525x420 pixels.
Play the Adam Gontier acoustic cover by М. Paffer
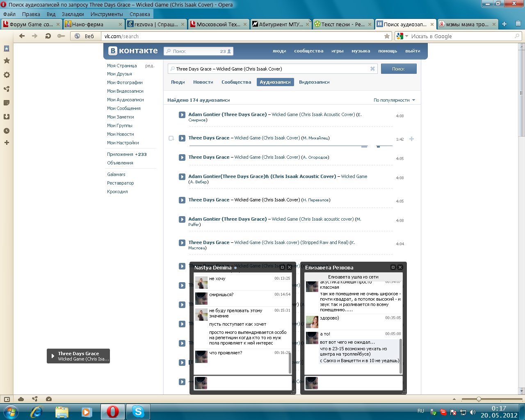pos(182,219)
